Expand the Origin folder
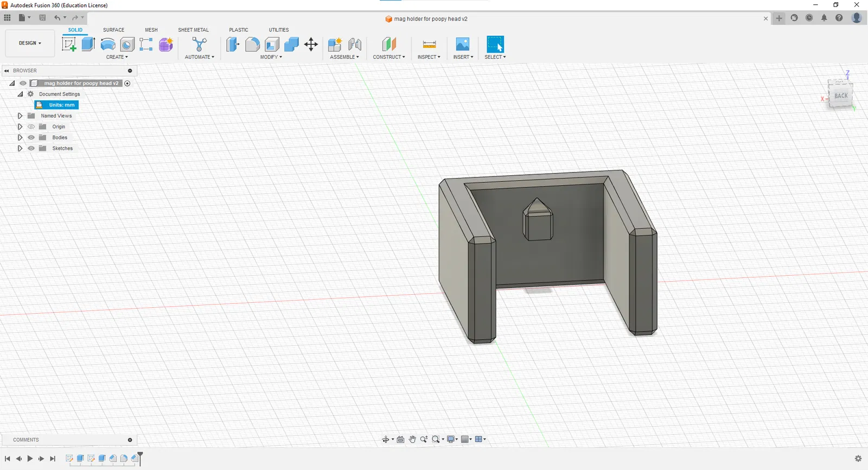The image size is (868, 470). pos(20,126)
